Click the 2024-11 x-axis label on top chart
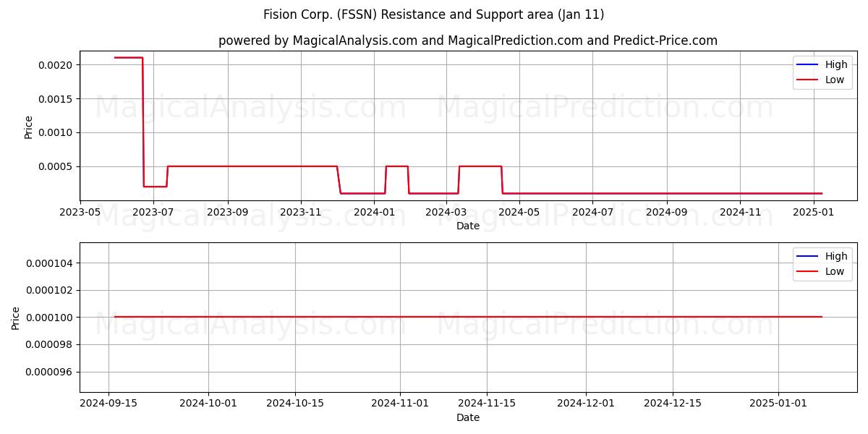The image size is (868, 434). (740, 213)
